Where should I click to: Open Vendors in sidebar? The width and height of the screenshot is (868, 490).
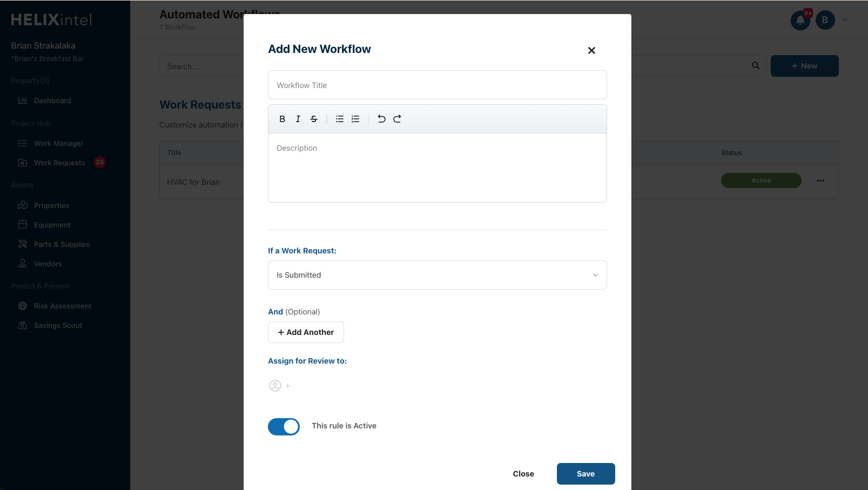coord(48,264)
